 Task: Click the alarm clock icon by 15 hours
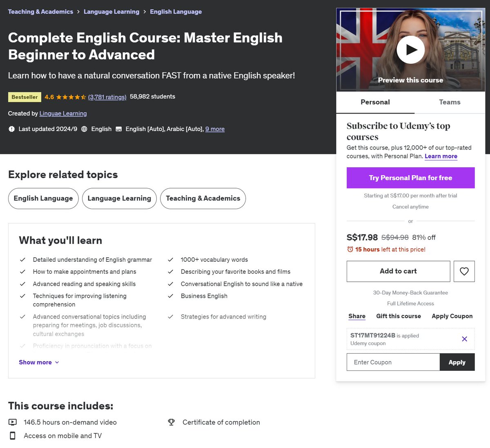click(x=350, y=249)
